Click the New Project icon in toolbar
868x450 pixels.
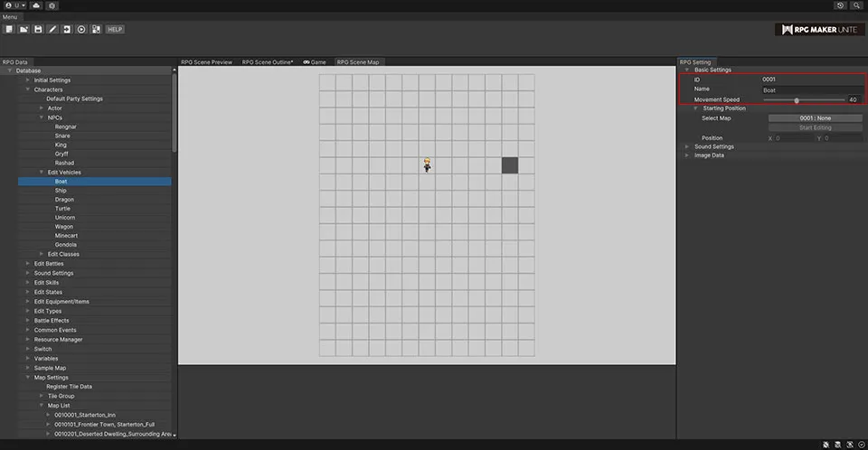[x=9, y=29]
